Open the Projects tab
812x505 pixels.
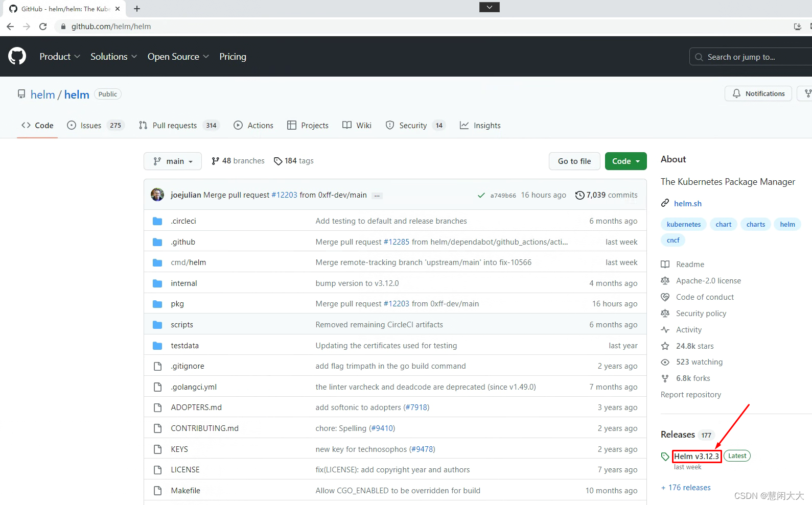point(308,126)
